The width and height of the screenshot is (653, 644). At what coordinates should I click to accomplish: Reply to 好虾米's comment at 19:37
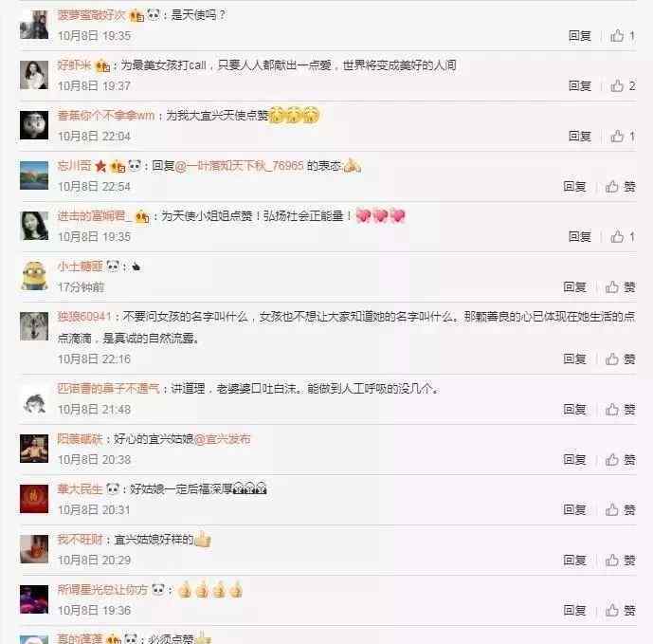pos(580,86)
